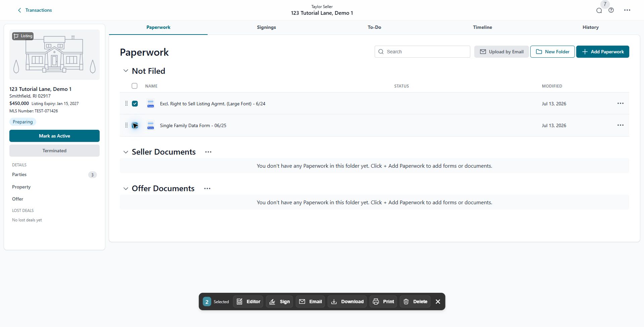Open the chat messages icon
644x327 pixels.
click(x=599, y=10)
